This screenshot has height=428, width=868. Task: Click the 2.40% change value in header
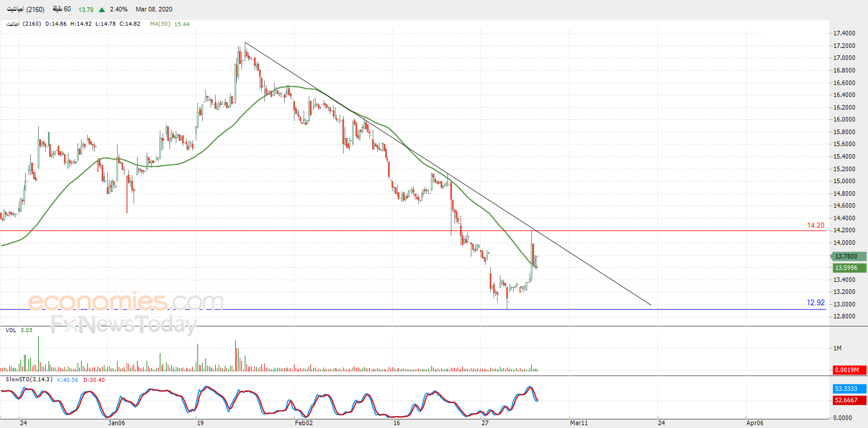point(118,9)
